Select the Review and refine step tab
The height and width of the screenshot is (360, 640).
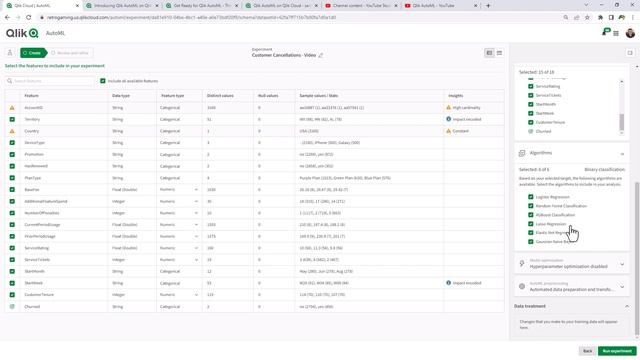[70, 53]
